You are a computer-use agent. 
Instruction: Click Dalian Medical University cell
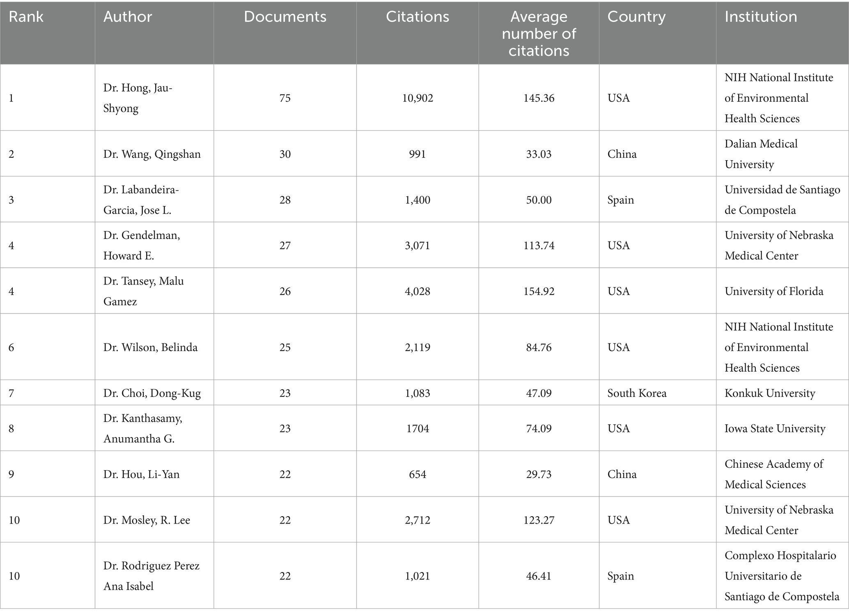point(761,154)
